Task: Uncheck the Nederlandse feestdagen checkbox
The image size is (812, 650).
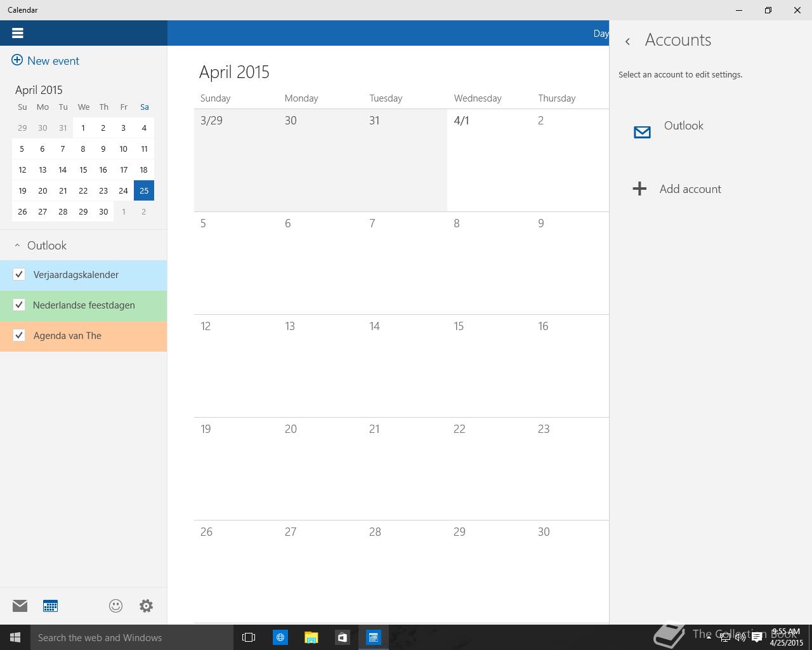Action: pos(19,305)
